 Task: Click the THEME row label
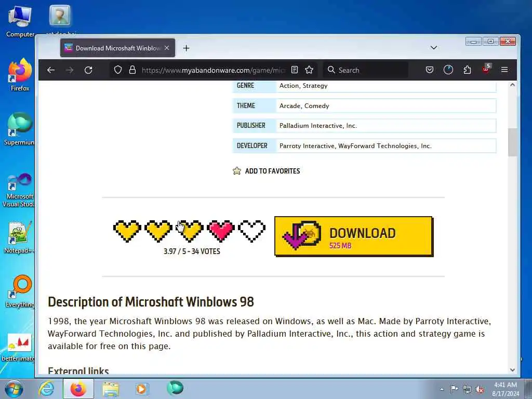246,105
